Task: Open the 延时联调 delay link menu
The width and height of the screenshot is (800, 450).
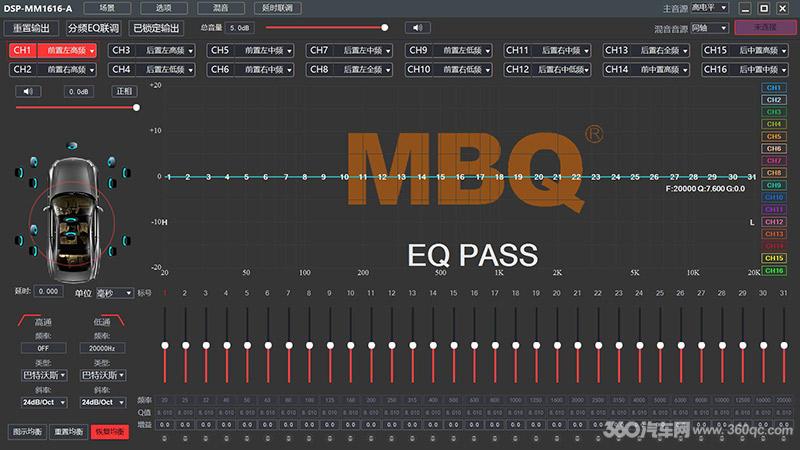Action: point(278,8)
